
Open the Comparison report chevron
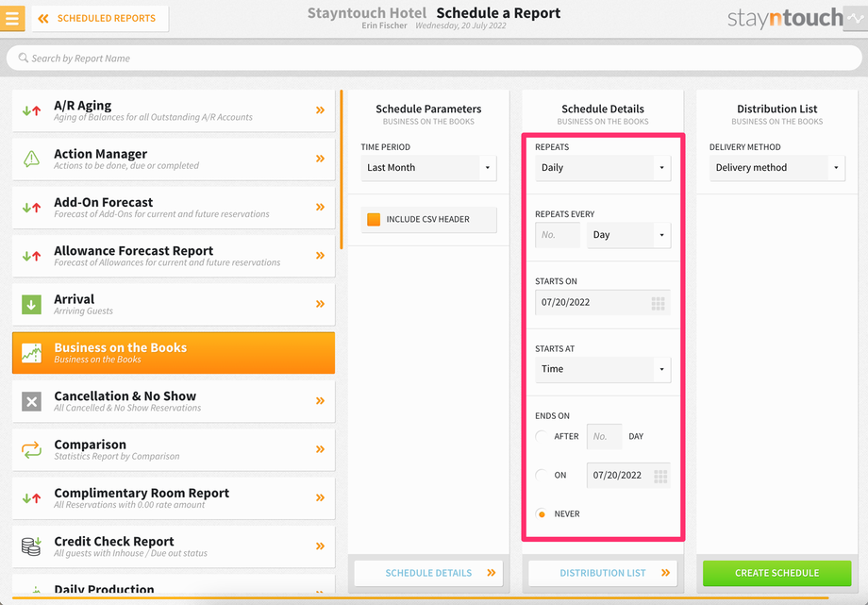(x=320, y=449)
